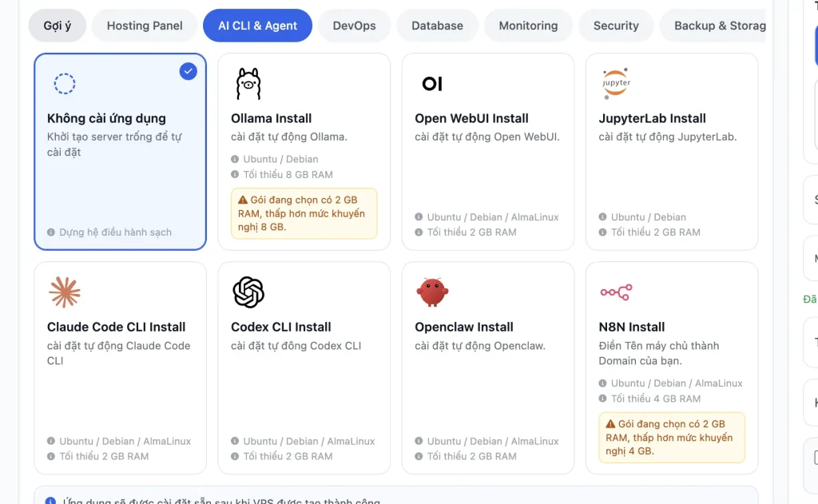Viewport: 818px width, 504px height.
Task: Toggle the blue checkmark on Không cài ứng dụng
Action: pos(189,71)
